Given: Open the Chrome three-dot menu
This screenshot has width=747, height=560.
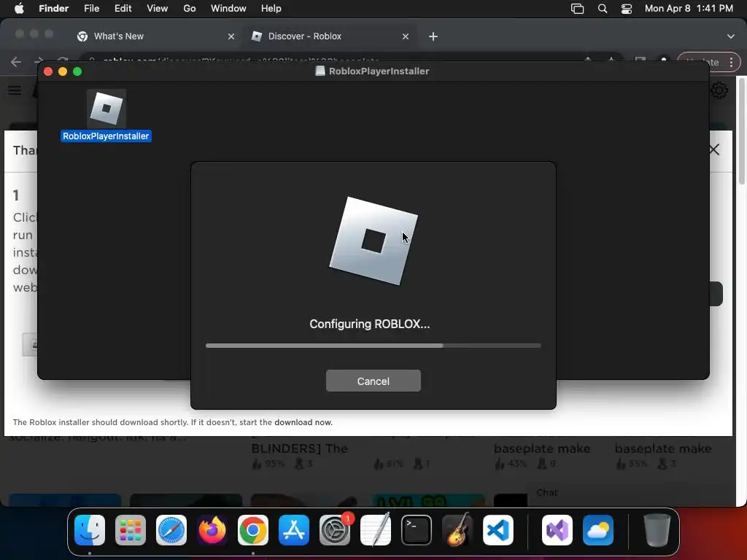Looking at the screenshot, I should coord(731,62).
